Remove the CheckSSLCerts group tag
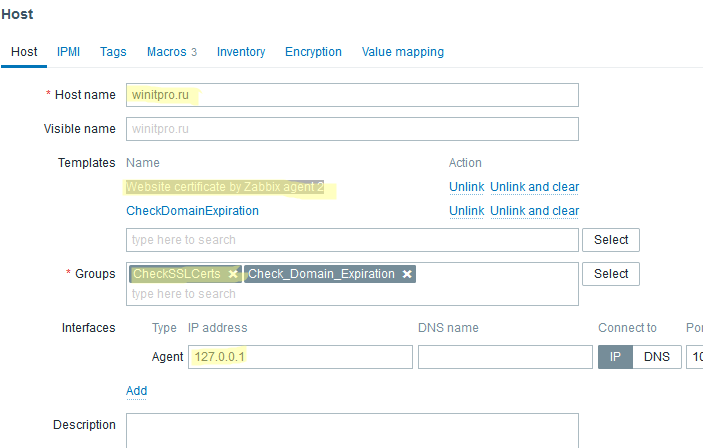Screen dimensions: 703x448 click(233, 274)
